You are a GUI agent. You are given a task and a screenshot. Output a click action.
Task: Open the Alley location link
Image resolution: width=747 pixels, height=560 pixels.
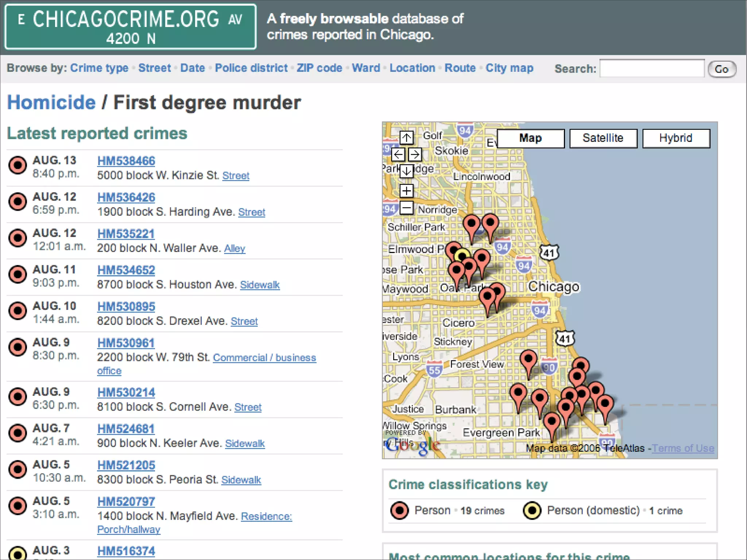click(235, 249)
